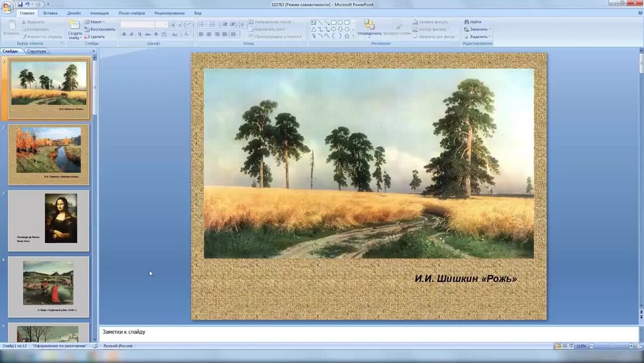Select the triangle shape in shapes gallery
This screenshot has height=363, width=644.
click(314, 29)
